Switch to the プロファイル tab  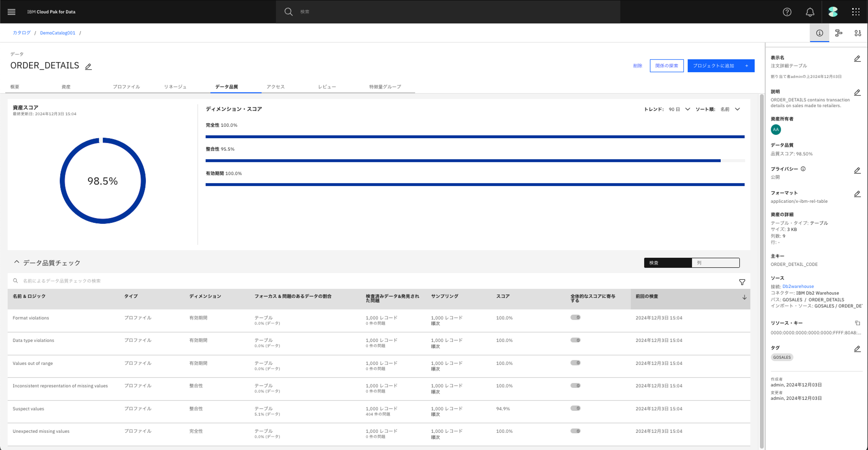click(x=126, y=86)
